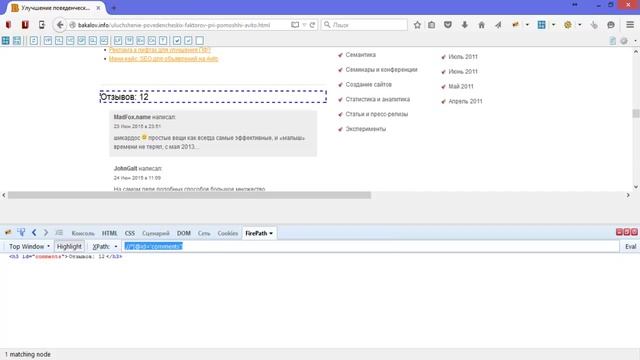The height and width of the screenshot is (360, 640).
Task: Click the vertical scrollbar down arrow
Action: (636, 187)
